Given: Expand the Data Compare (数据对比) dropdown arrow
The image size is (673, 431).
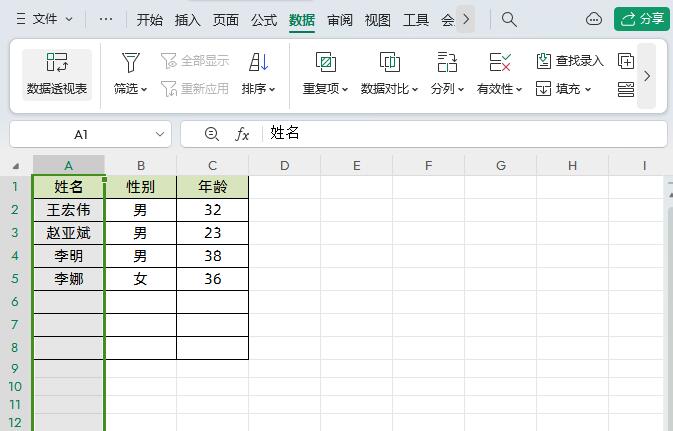Looking at the screenshot, I should pos(415,89).
